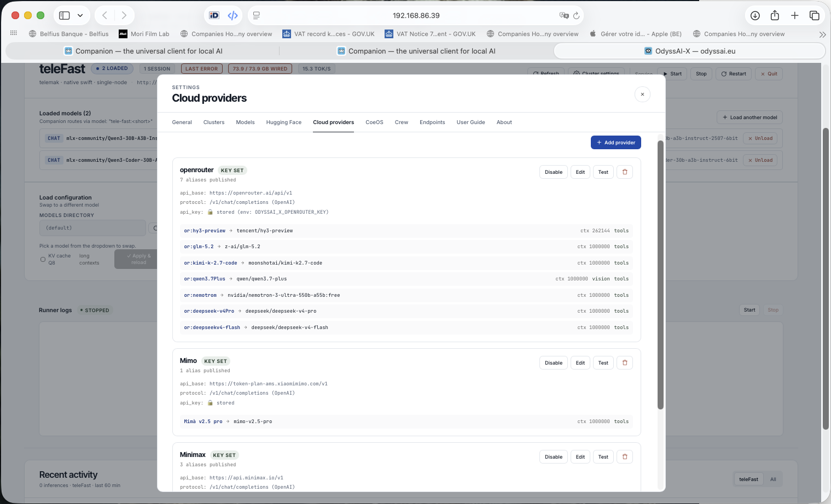
Task: Open the About settings tab
Action: [504, 122]
